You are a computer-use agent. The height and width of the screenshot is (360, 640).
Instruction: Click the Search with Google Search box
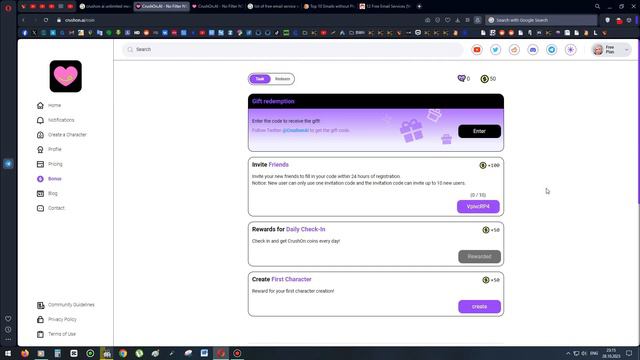541,20
